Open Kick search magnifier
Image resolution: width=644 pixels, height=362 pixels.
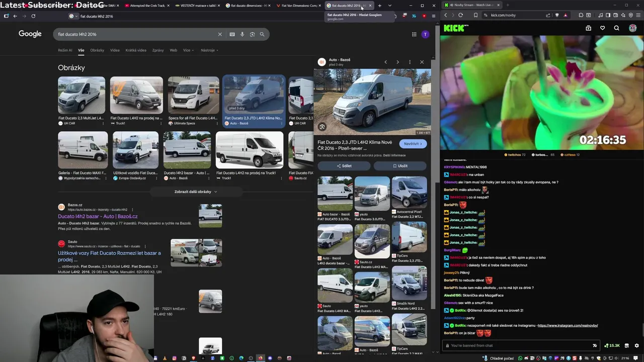pos(616,28)
